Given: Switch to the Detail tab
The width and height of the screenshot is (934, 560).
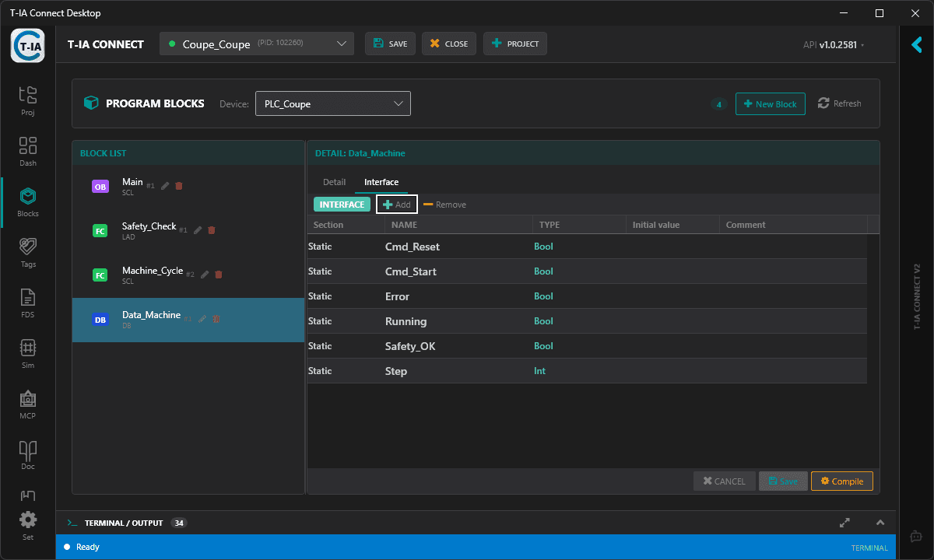Looking at the screenshot, I should pos(334,181).
